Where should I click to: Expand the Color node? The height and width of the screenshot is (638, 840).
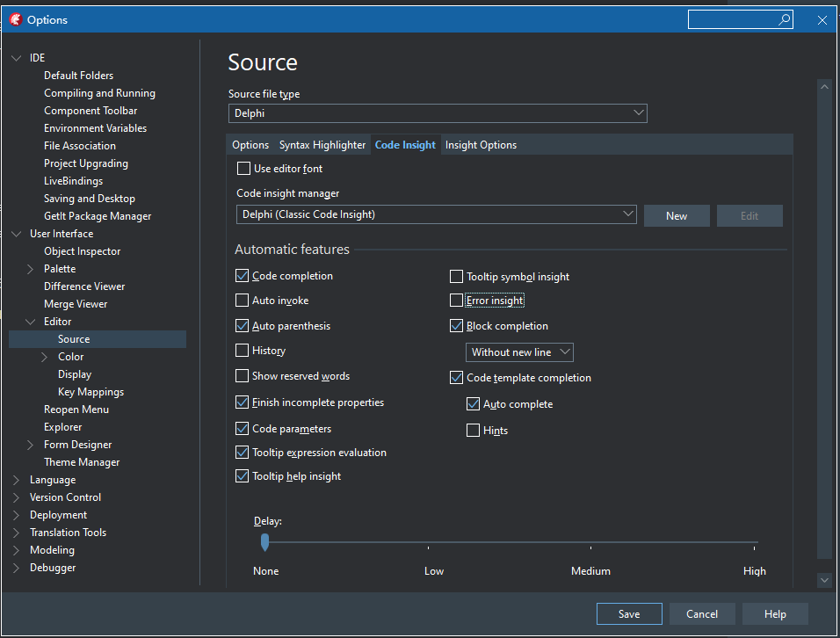tap(45, 357)
